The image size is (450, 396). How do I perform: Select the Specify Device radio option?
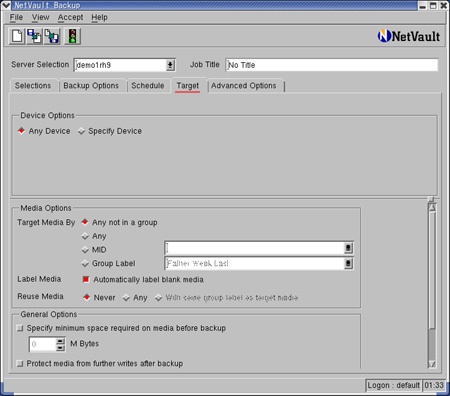(81, 131)
